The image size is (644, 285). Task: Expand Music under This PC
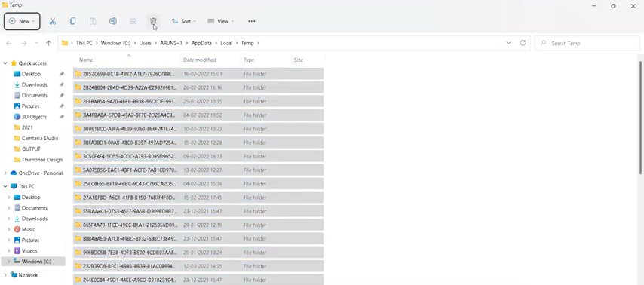pyautogui.click(x=9, y=229)
